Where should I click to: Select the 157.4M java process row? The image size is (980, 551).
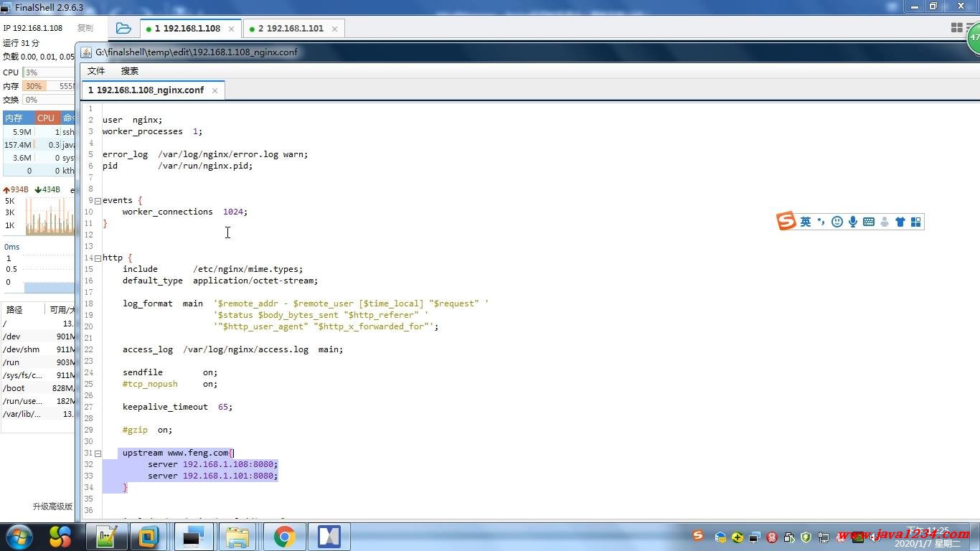[x=39, y=145]
